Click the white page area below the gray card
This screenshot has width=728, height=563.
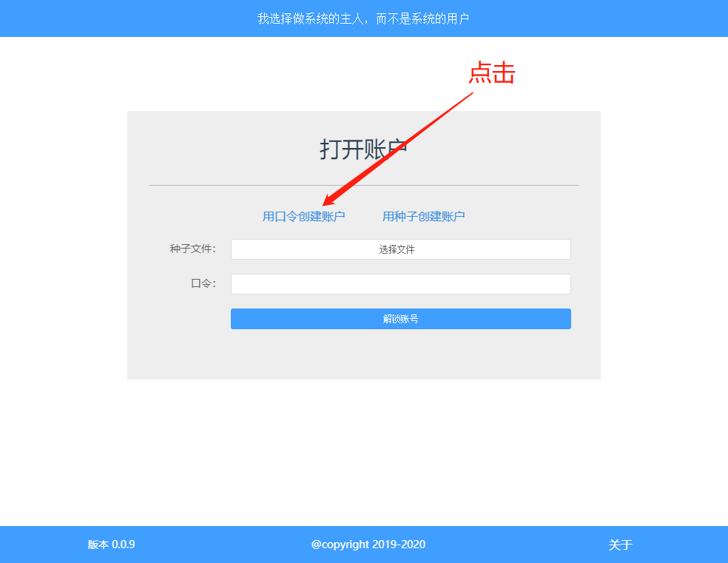(363, 453)
